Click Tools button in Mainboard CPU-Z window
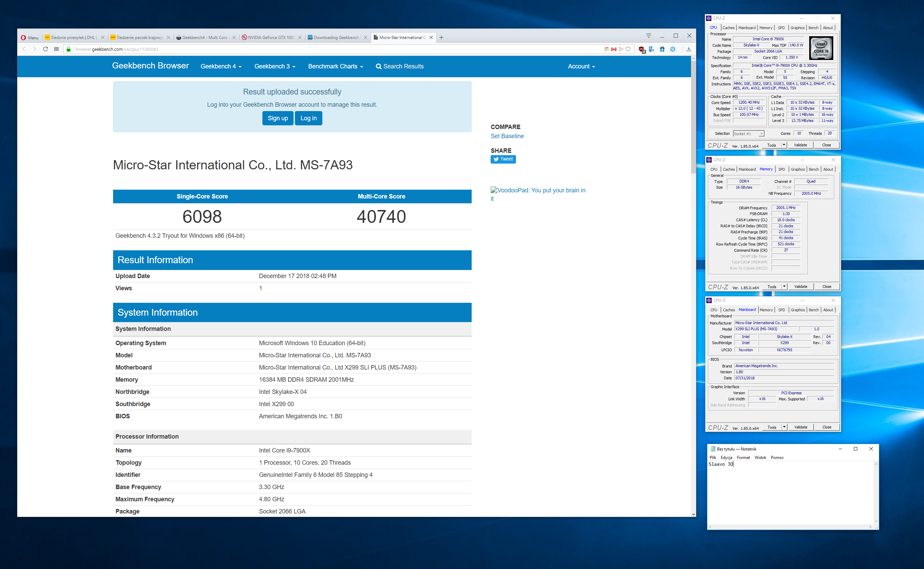 pos(772,427)
